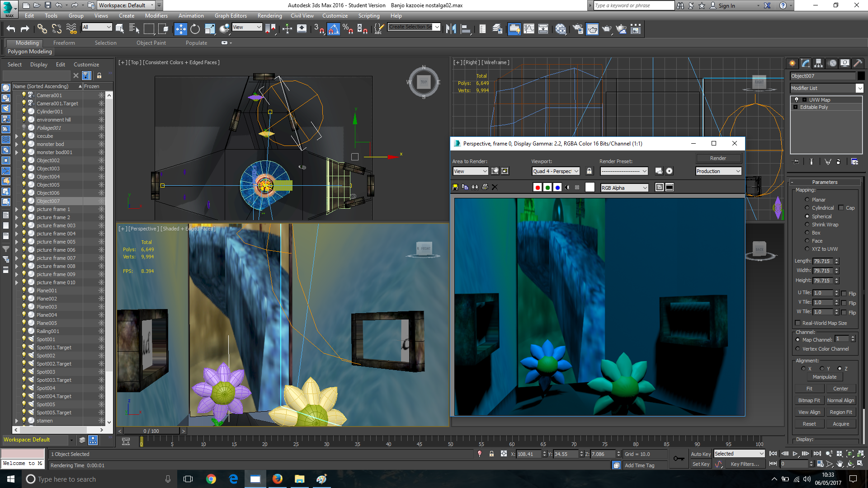Switch to the Freeform ribbon tab

click(64, 42)
